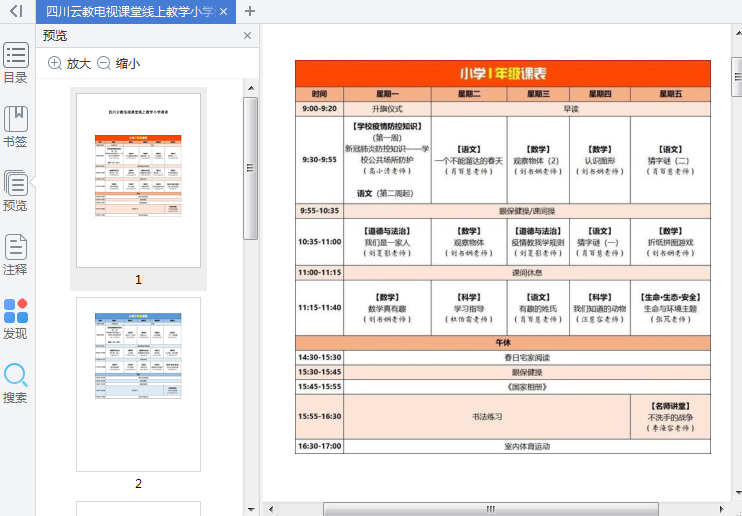Open the 搜索 (search) sidebar panel
The width and height of the screenshot is (742, 516).
click(x=16, y=382)
